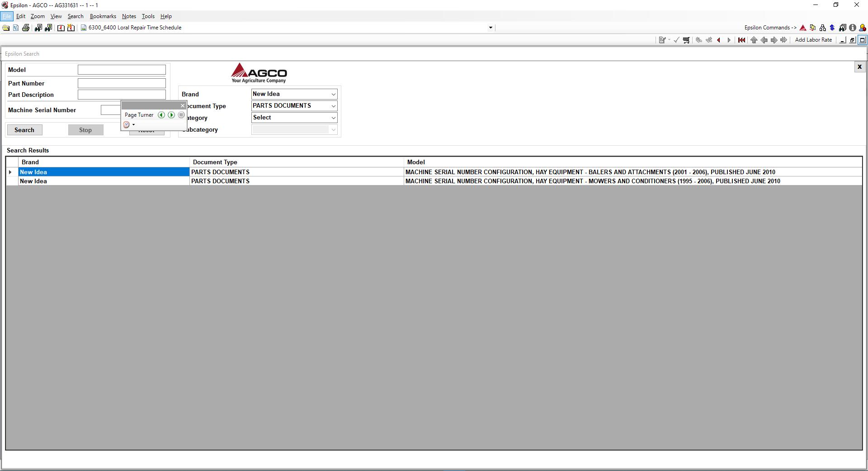Click the Model column header in results
This screenshot has height=471, width=868.
pyautogui.click(x=633, y=162)
